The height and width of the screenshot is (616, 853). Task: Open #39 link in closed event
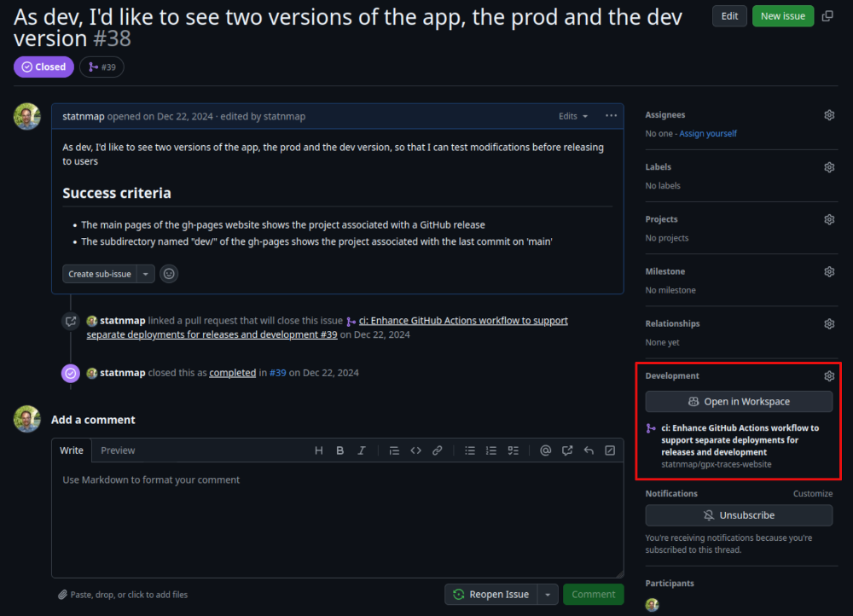[277, 373]
